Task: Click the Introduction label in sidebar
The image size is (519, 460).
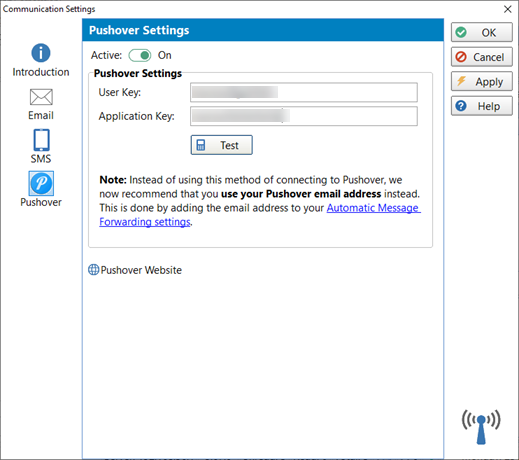Action: [41, 72]
